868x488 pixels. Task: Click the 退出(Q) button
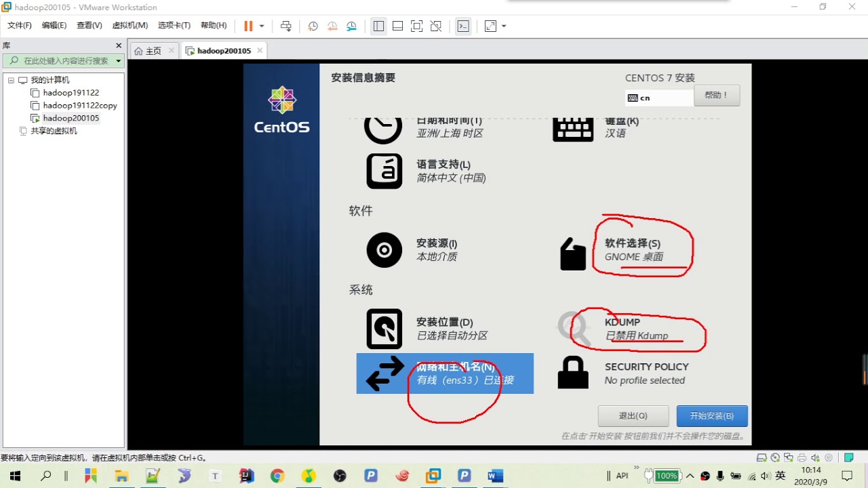point(633,416)
